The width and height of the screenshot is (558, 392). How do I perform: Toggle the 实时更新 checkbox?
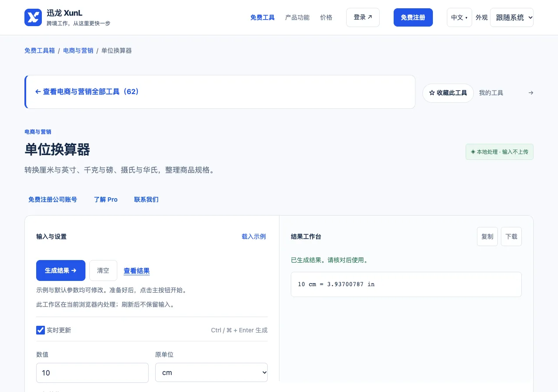click(x=41, y=330)
